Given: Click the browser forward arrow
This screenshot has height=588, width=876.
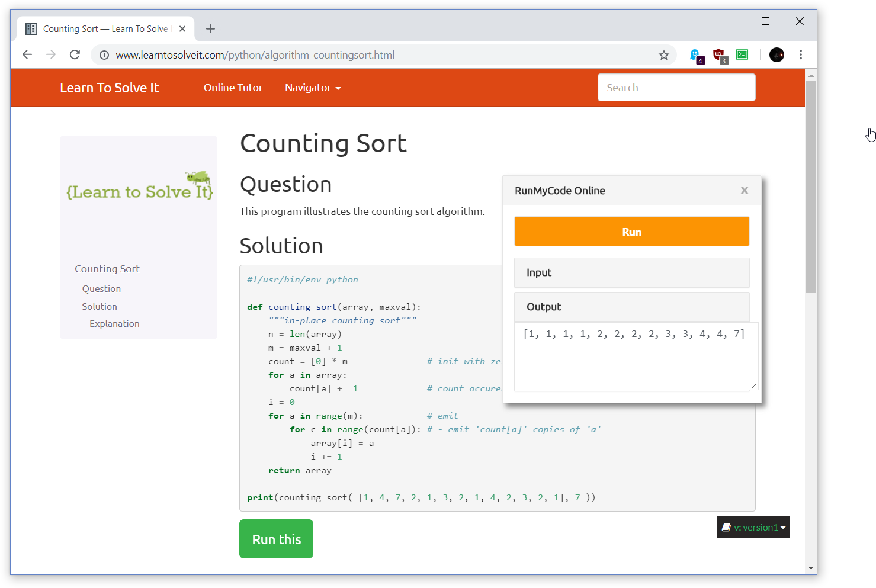Looking at the screenshot, I should [x=51, y=55].
